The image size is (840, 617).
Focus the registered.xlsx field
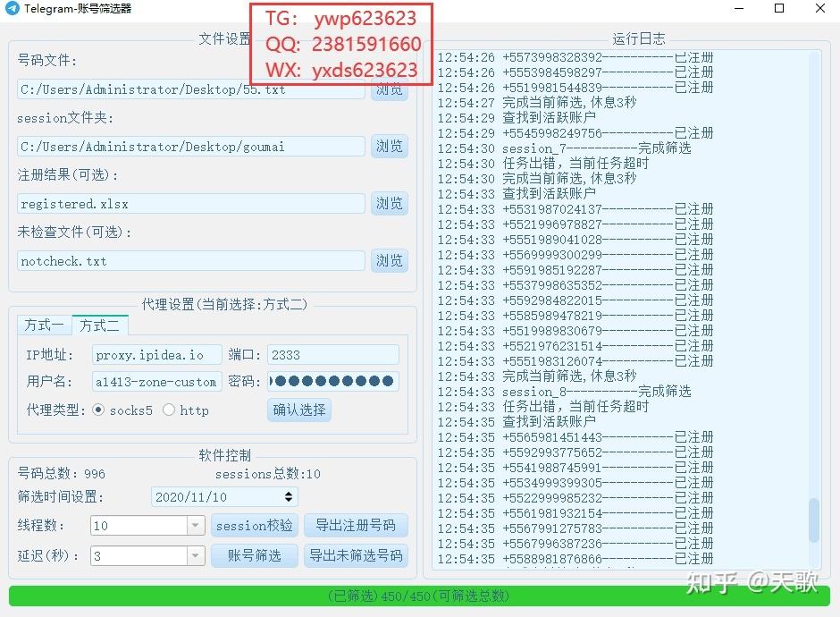click(x=191, y=204)
